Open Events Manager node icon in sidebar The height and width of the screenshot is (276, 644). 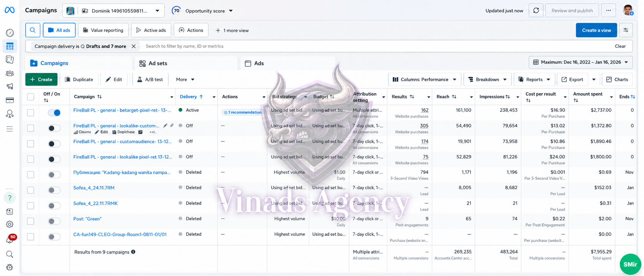pos(10,114)
